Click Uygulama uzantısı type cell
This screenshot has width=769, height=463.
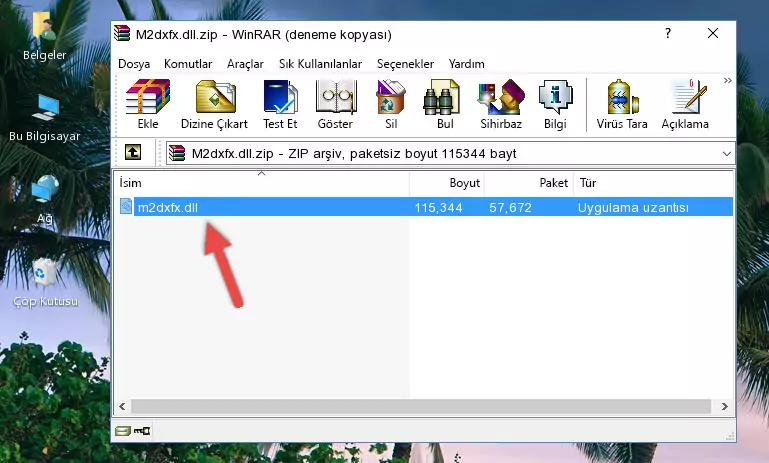(x=633, y=207)
